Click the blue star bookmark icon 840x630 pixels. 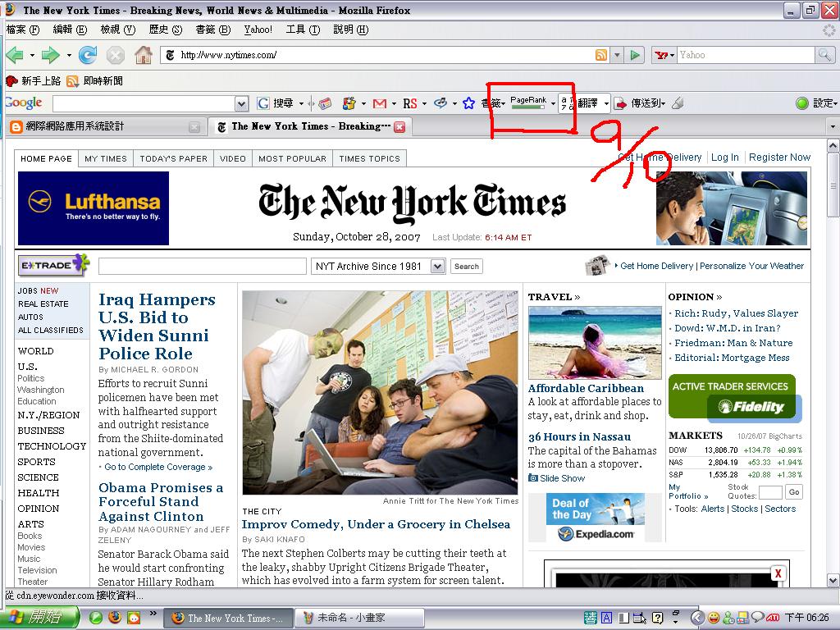[x=468, y=103]
